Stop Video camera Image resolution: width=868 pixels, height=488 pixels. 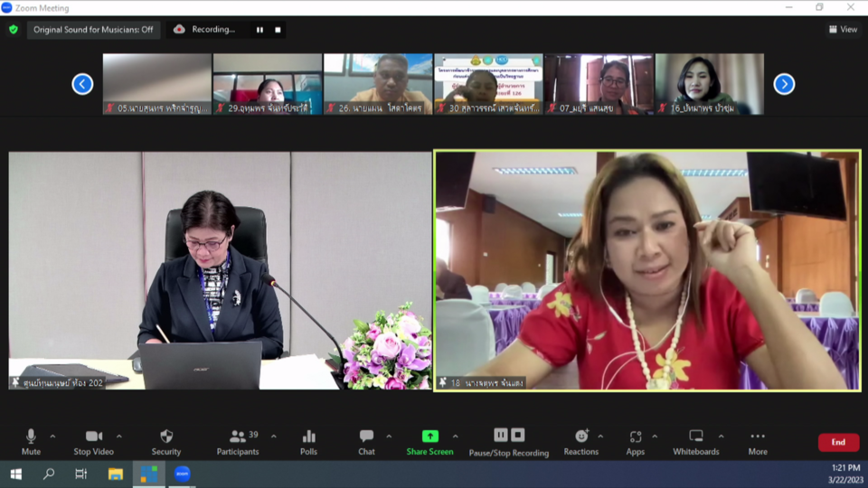coord(94,441)
